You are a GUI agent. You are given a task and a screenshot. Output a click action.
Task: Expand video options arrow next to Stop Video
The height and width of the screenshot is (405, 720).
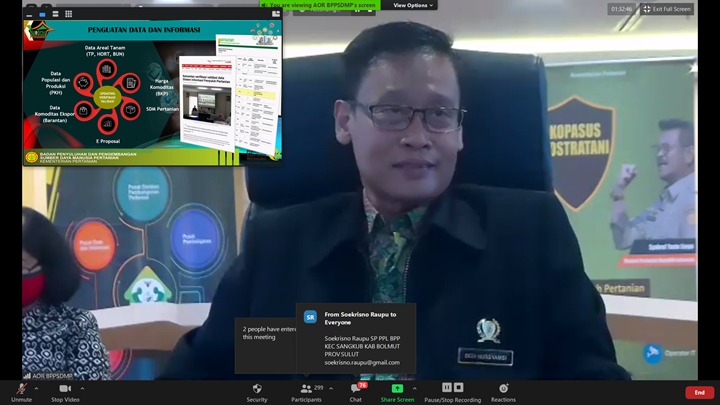point(83,387)
